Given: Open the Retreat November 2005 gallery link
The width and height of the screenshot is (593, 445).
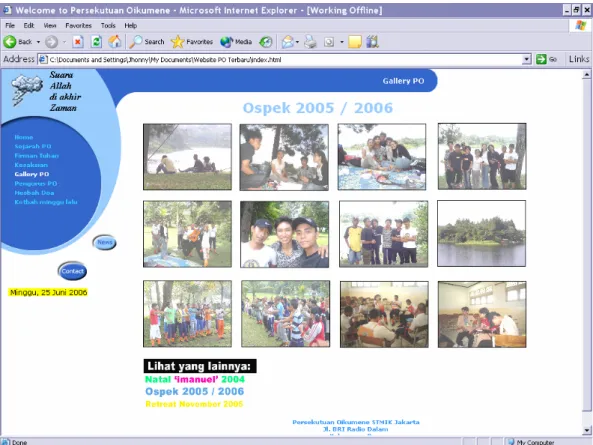Looking at the screenshot, I should (x=194, y=404).
